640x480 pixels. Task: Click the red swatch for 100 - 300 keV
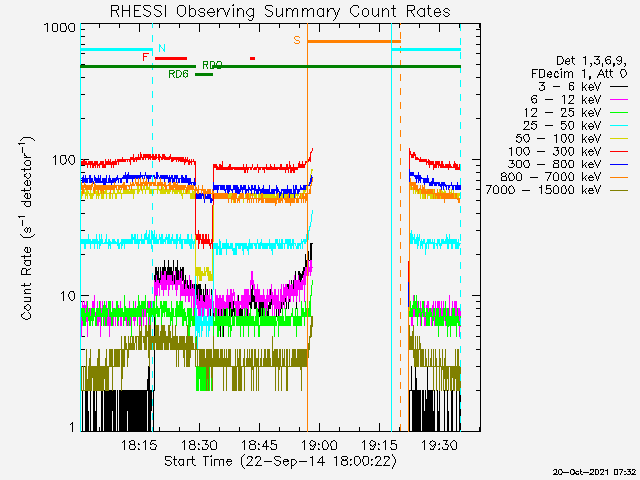618,151
